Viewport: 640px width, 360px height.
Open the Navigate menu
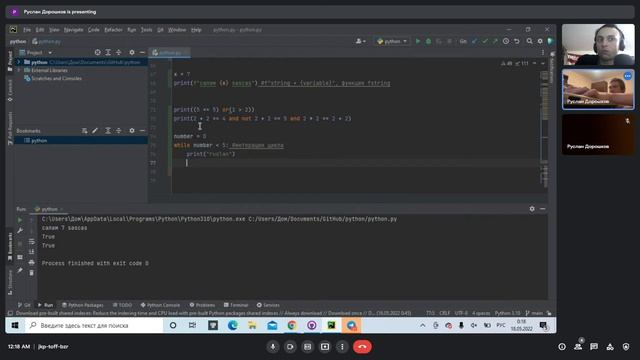(73, 30)
